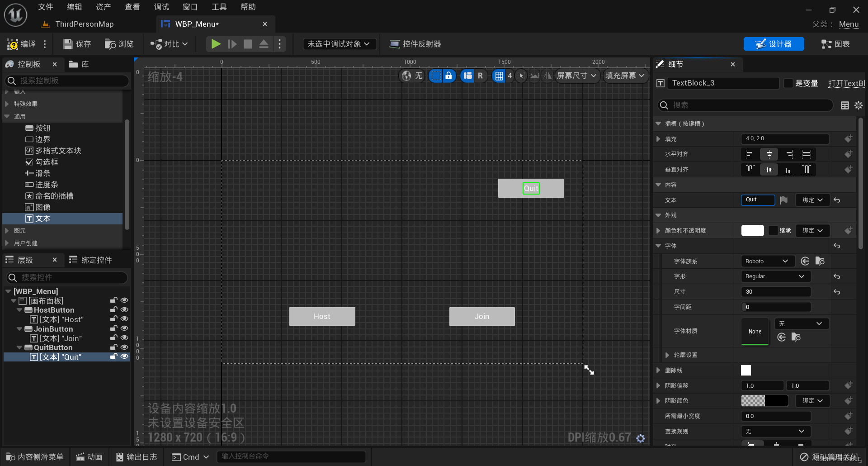Viewport: 868px width, 466px height.
Task: Collapse QuitButton in hierarchy
Action: 19,347
